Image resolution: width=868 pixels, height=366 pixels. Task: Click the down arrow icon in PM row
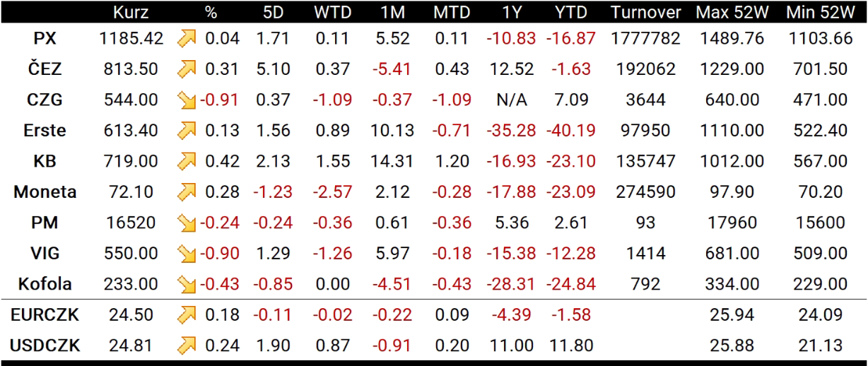pos(187,223)
